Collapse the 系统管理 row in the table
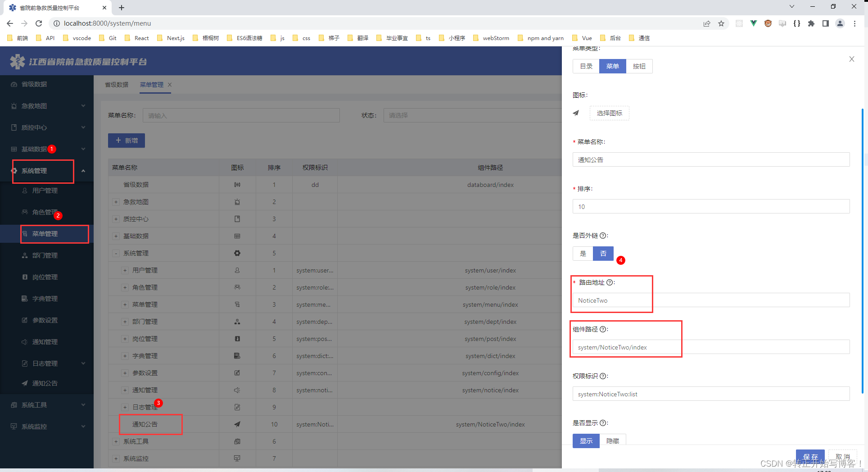Viewport: 868px width, 472px height. click(x=116, y=253)
